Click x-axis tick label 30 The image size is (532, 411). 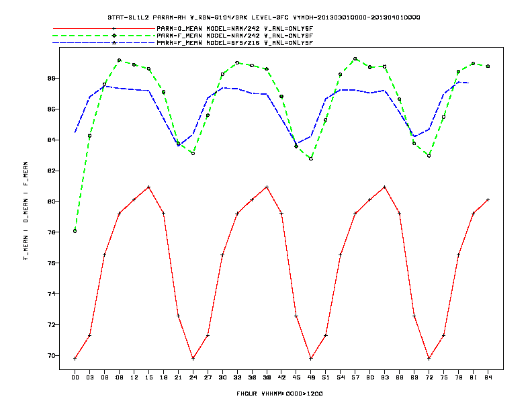[222, 377]
